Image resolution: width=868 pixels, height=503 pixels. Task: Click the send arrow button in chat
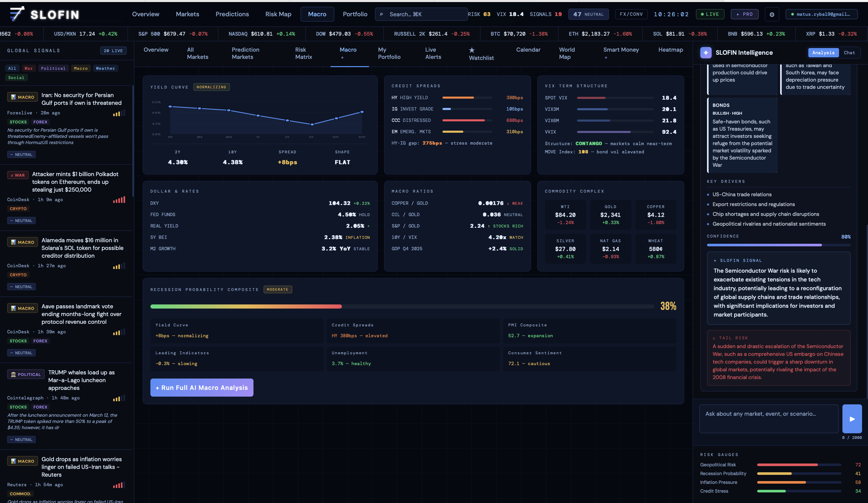pyautogui.click(x=852, y=419)
